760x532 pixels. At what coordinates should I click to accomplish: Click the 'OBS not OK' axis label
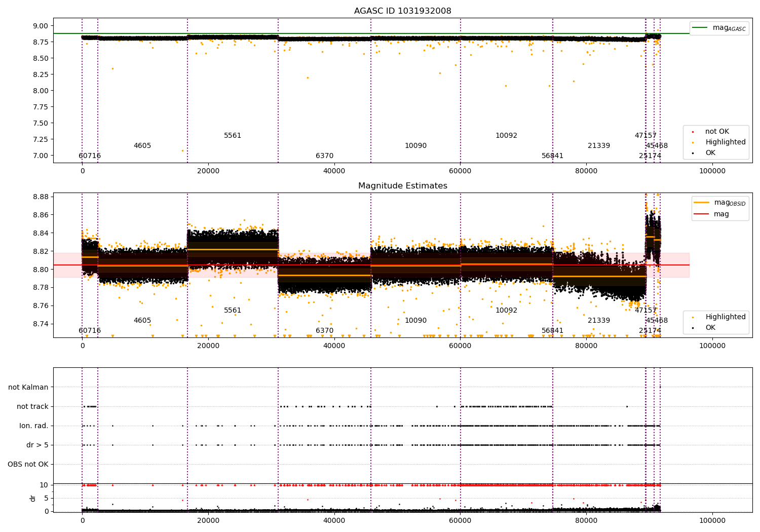tap(28, 464)
